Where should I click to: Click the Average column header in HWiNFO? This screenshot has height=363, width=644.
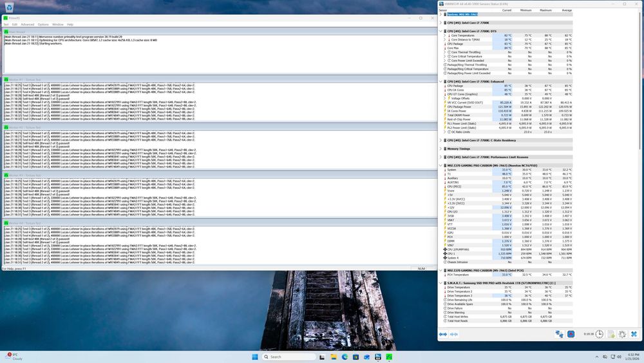567,10
